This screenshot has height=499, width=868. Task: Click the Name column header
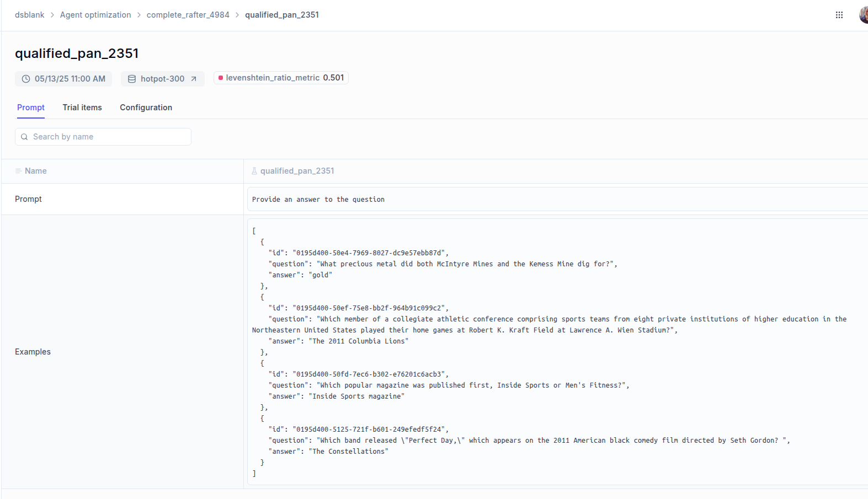(x=35, y=171)
